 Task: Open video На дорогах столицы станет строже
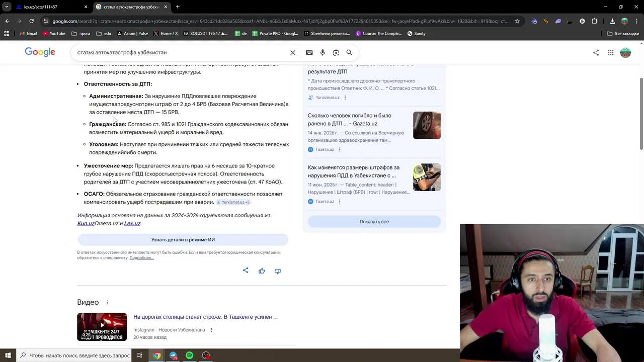[x=205, y=317]
